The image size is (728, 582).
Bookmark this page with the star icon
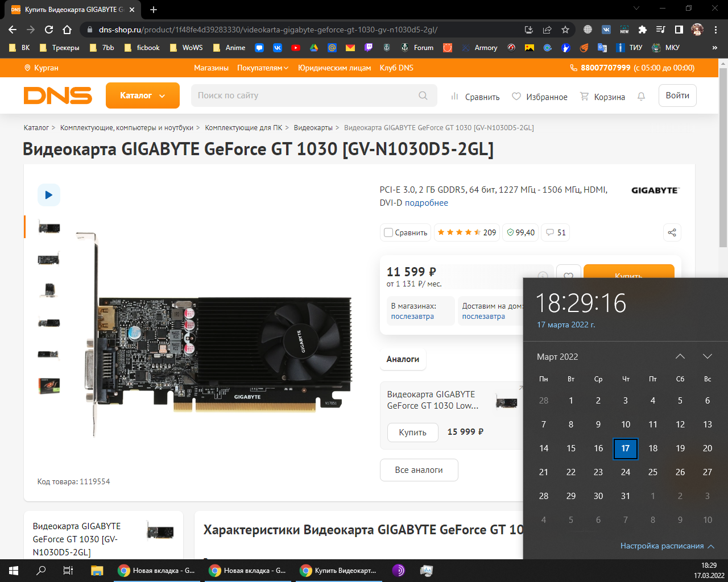coord(565,30)
